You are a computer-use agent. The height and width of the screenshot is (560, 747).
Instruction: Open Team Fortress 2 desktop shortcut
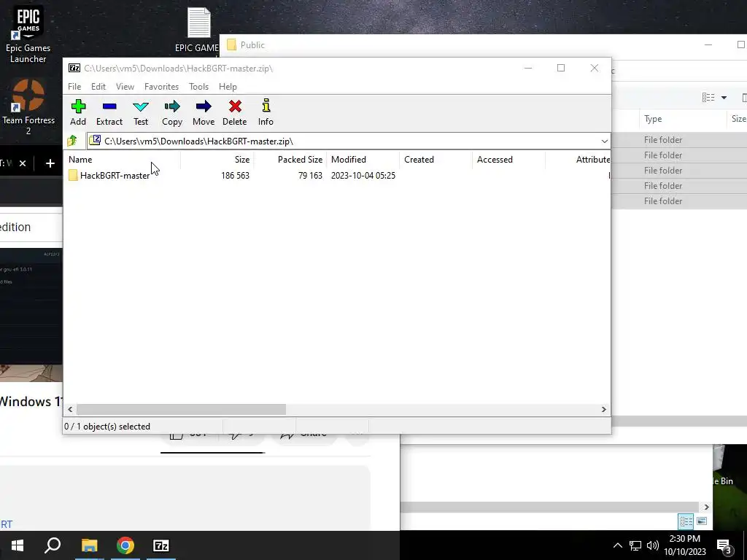click(28, 107)
